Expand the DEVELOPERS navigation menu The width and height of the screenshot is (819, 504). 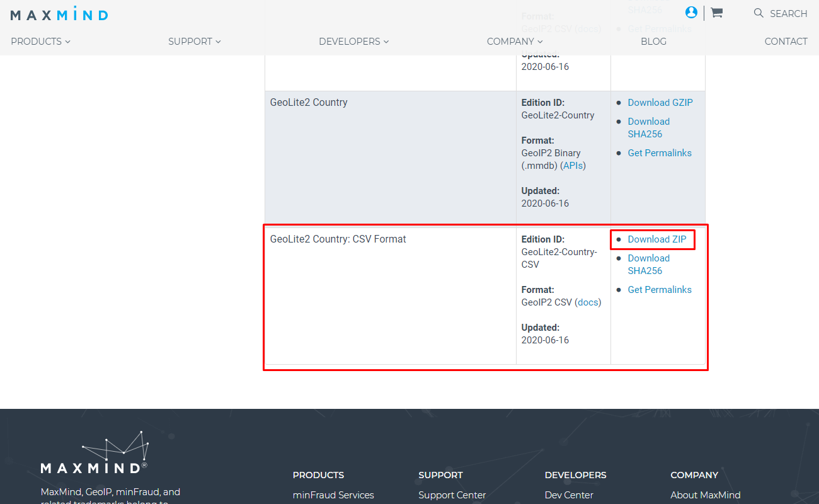tap(354, 42)
